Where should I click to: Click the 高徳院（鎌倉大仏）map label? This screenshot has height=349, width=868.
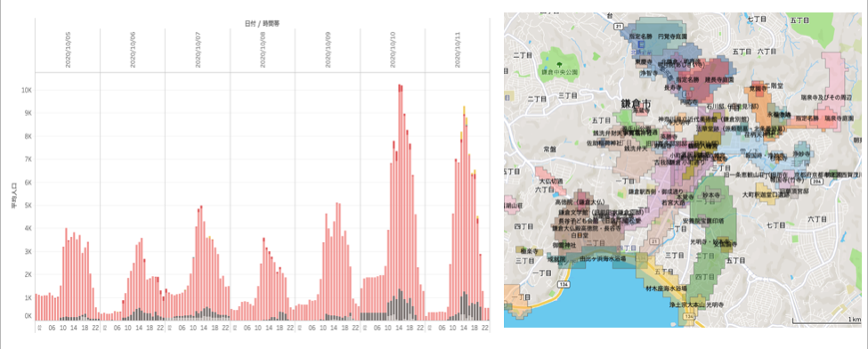580,202
